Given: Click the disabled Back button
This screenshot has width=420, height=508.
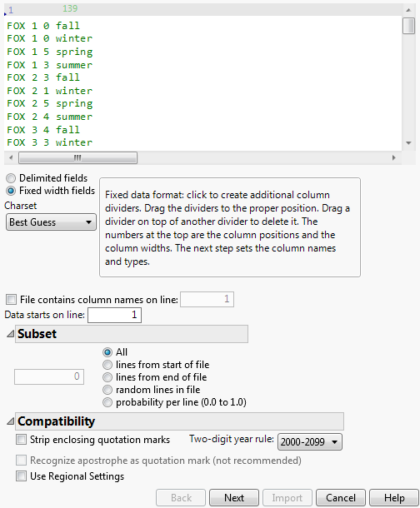Looking at the screenshot, I should [x=181, y=498].
